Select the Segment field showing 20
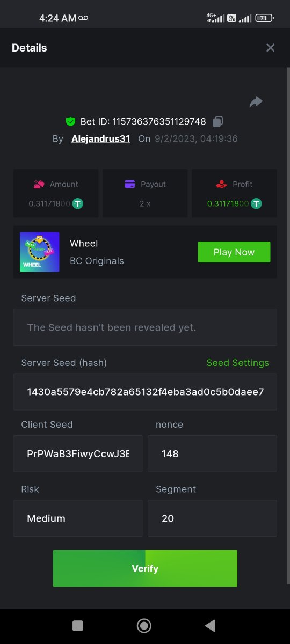Image resolution: width=290 pixels, height=644 pixels. (212, 518)
